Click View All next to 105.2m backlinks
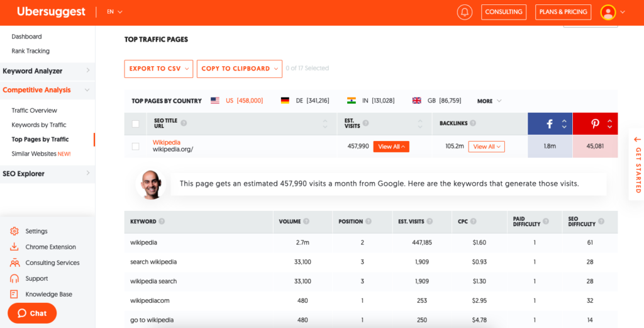 click(486, 146)
